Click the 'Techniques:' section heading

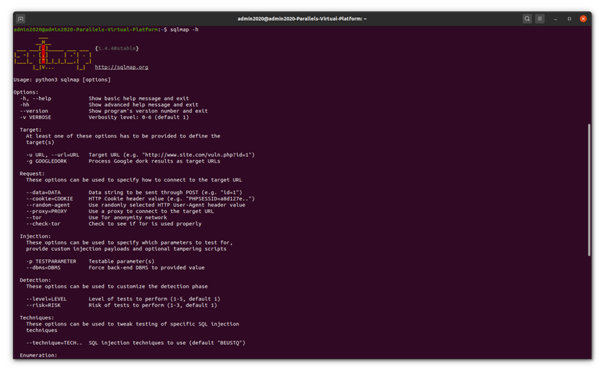[37, 318]
